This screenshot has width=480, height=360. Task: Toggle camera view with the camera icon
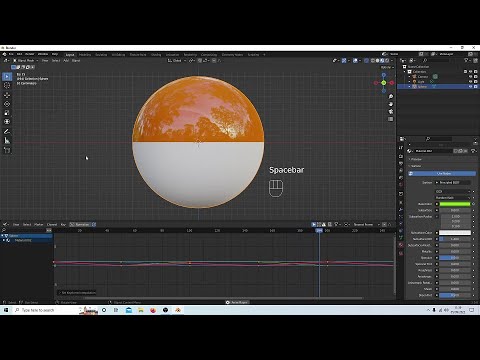pos(391,112)
